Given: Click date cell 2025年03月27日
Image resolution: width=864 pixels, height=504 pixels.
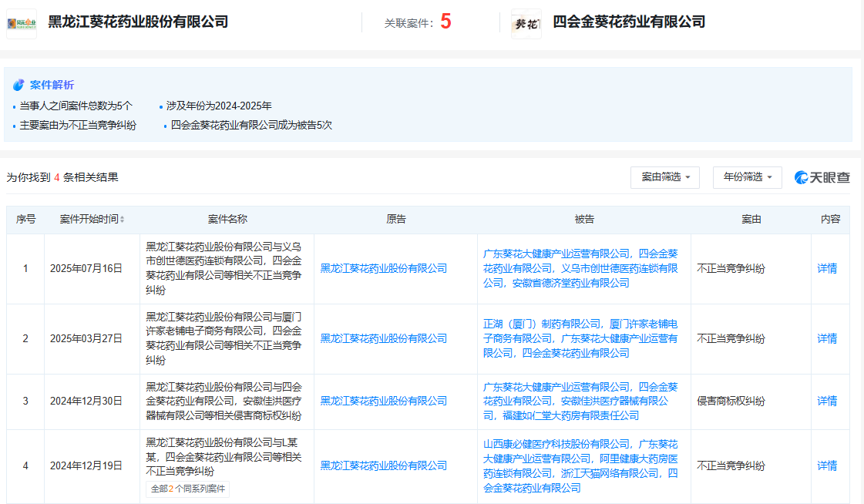Looking at the screenshot, I should point(86,338).
